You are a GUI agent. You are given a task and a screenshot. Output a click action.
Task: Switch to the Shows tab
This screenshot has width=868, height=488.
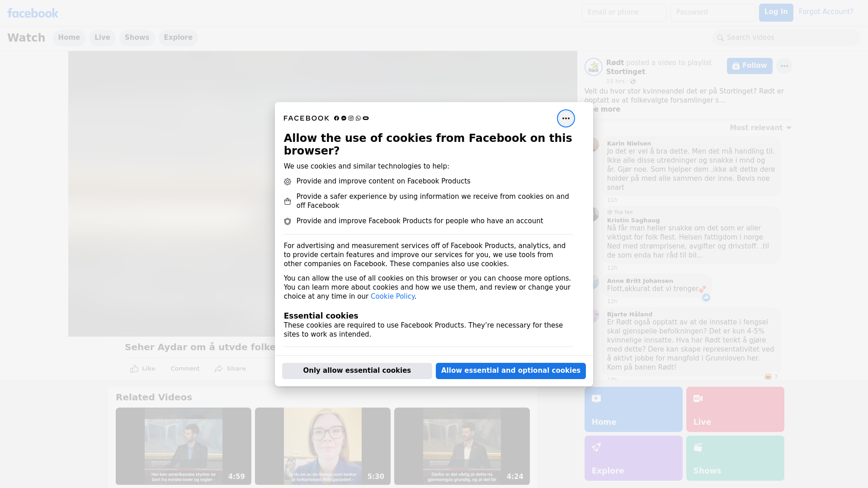click(x=137, y=38)
